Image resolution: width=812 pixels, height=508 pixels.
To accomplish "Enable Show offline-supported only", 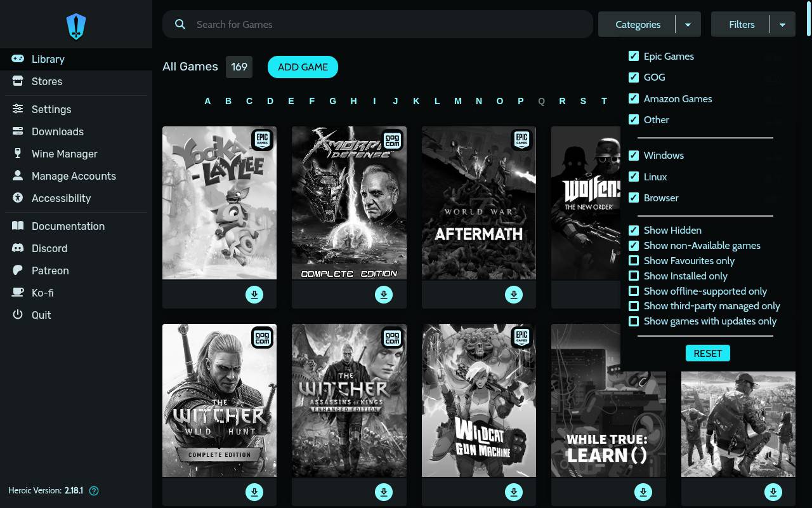I will pyautogui.click(x=633, y=291).
